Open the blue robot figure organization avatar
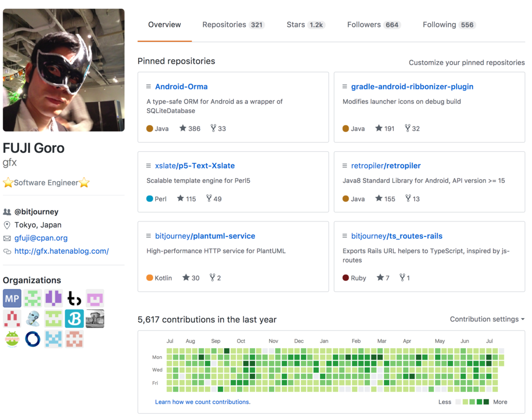Viewport: 532px width, 420px height. coord(33,319)
